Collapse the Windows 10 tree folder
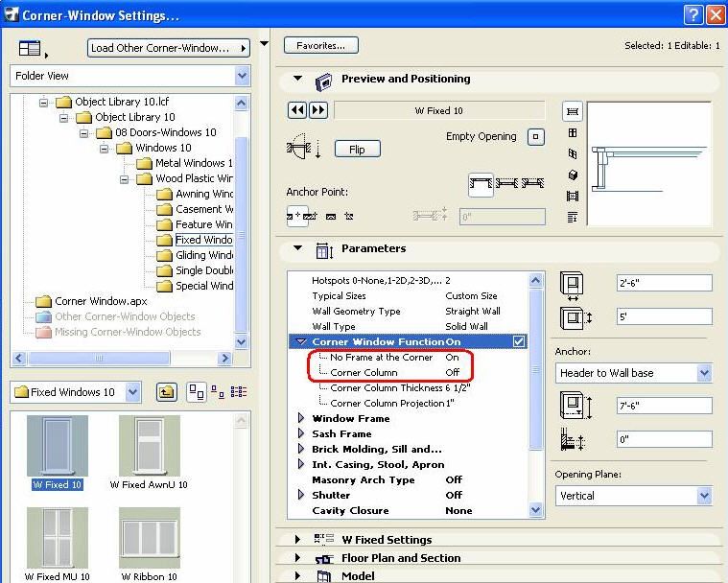This screenshot has height=583, width=728. [105, 149]
